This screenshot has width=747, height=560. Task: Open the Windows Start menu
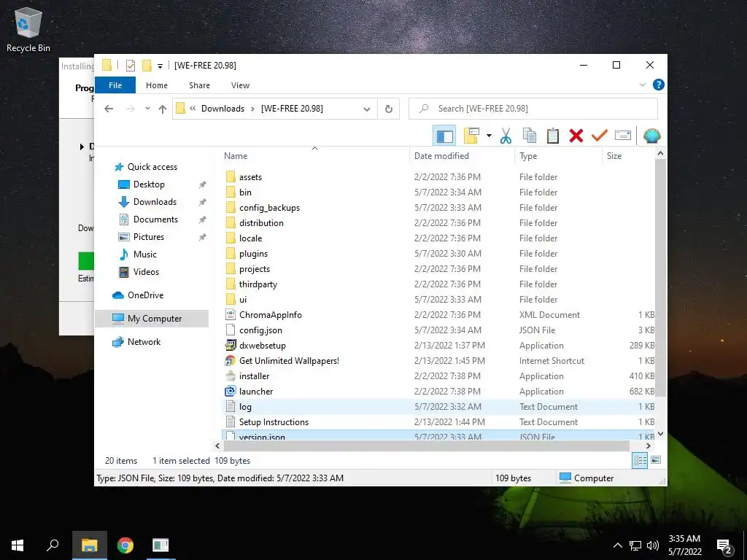tap(18, 545)
